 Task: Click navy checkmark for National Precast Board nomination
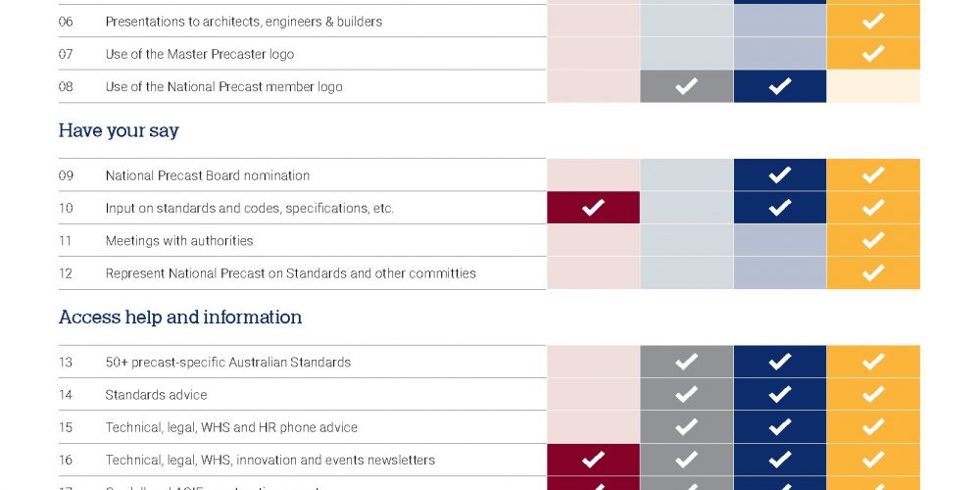(779, 175)
